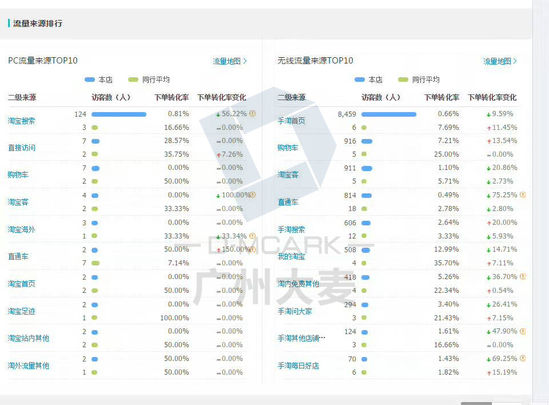Screen dimensions: 549x405
Task: Click the 手淘搜索 source link
Action: [291, 230]
